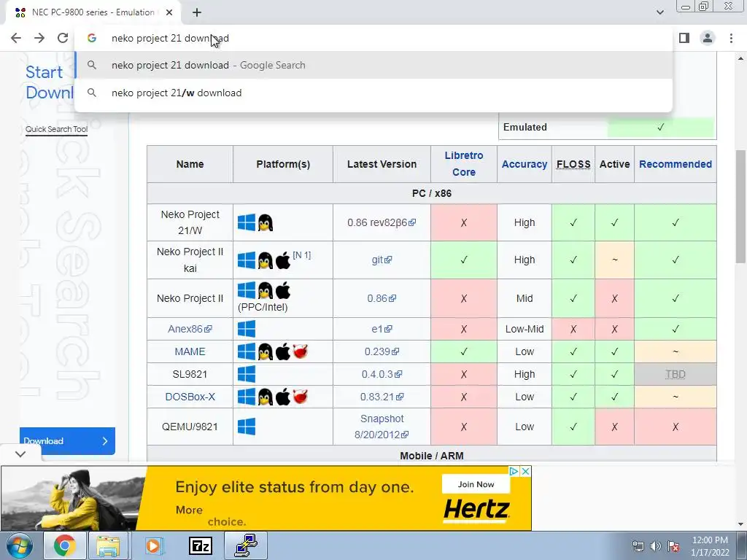The image size is (747, 560).
Task: Click the TBD cell in SL9821 row
Action: click(675, 374)
